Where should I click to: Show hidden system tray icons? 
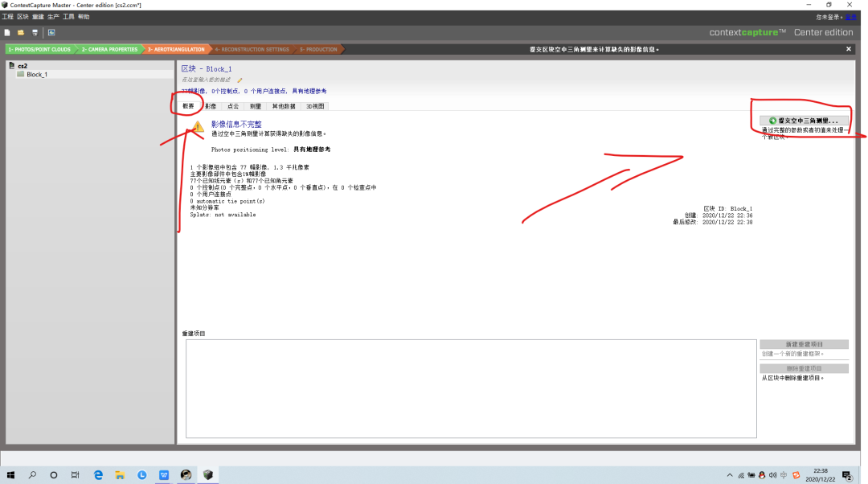pos(730,475)
